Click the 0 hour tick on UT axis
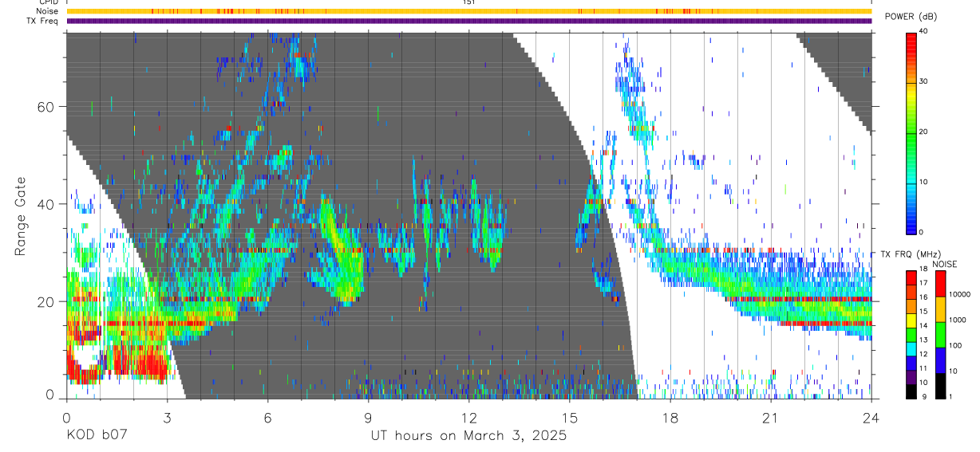The image size is (980, 452). click(66, 417)
